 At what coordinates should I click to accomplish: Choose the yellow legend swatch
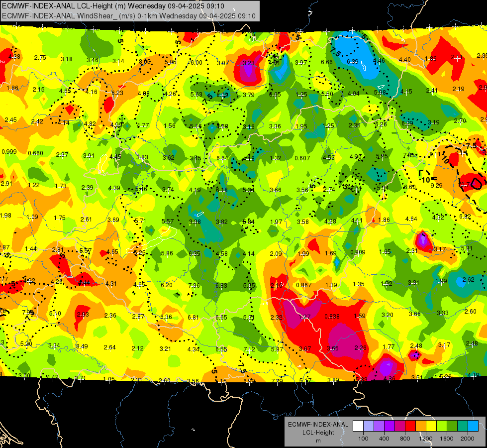coord(431,426)
